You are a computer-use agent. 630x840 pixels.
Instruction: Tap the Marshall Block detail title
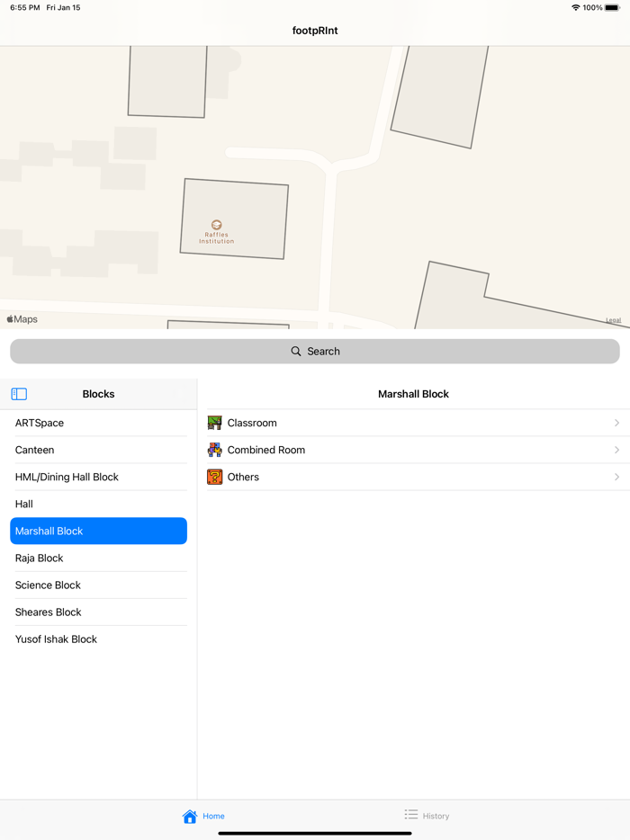[x=413, y=394]
